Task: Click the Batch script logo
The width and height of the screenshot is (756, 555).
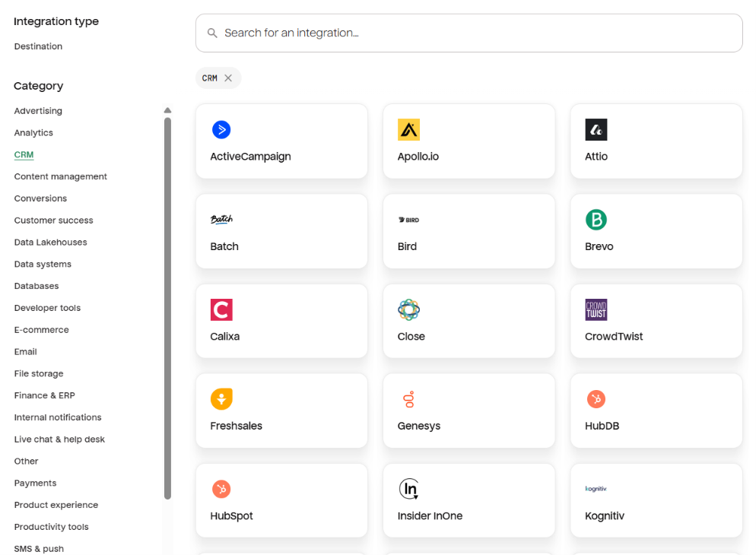Action: coord(221,220)
